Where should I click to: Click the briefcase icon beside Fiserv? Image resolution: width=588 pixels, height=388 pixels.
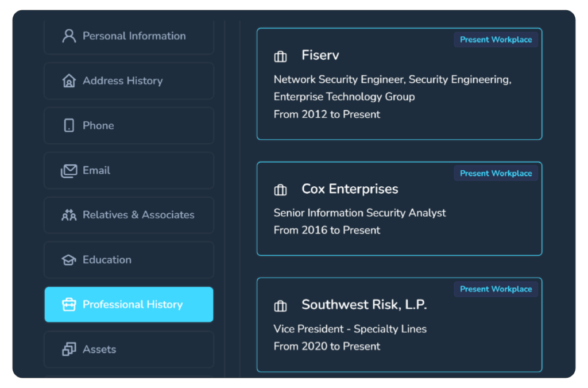(280, 56)
